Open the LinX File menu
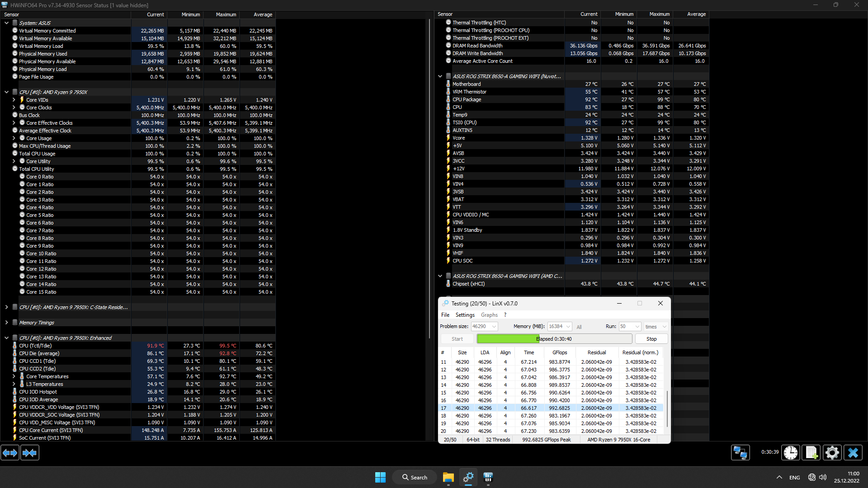This screenshot has height=488, width=868. click(445, 315)
